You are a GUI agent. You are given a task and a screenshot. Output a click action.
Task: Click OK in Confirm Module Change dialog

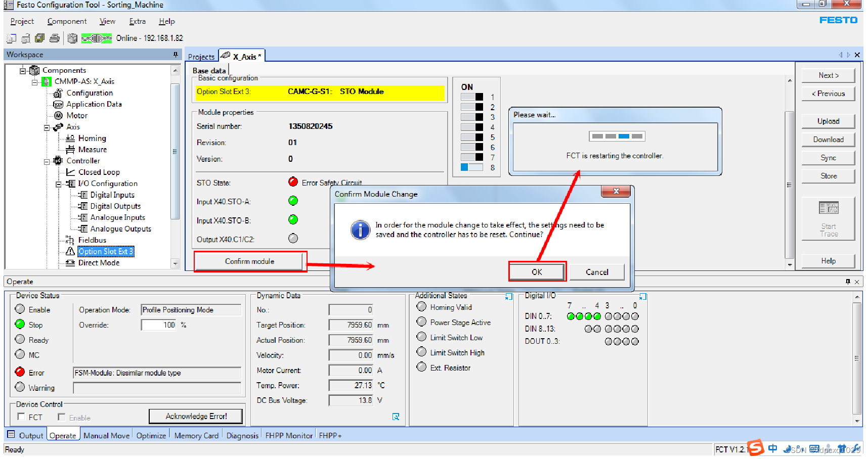click(x=537, y=272)
